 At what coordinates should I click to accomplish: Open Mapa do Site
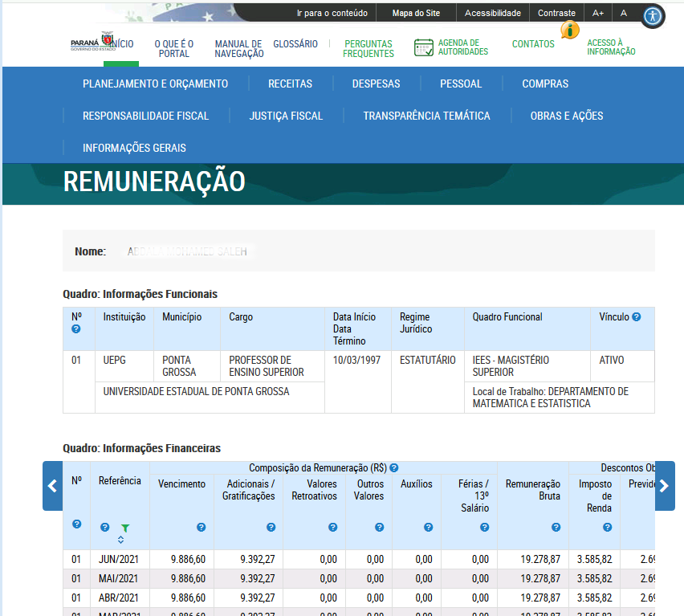[x=416, y=13]
